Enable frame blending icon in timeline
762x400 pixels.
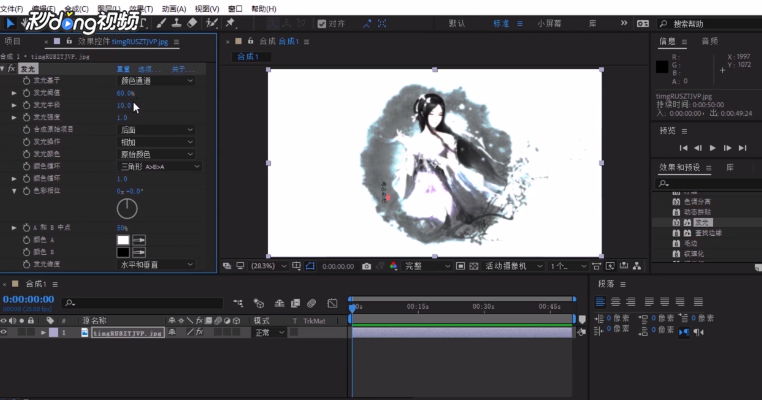[x=295, y=303]
